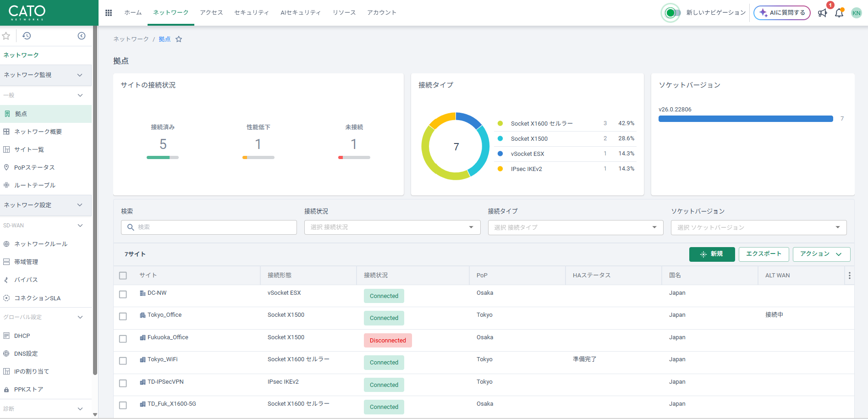Image resolution: width=868 pixels, height=419 pixels.
Task: Click the vSocket ESX legend color dot
Action: pos(500,154)
